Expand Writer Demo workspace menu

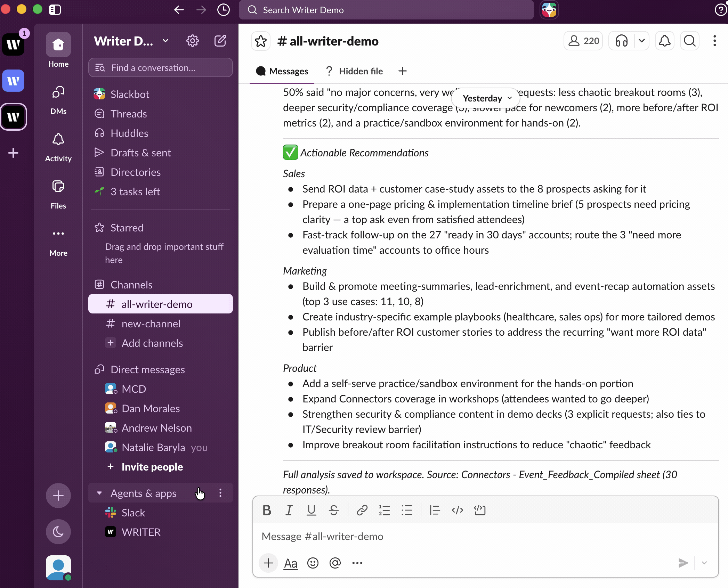click(x=131, y=41)
